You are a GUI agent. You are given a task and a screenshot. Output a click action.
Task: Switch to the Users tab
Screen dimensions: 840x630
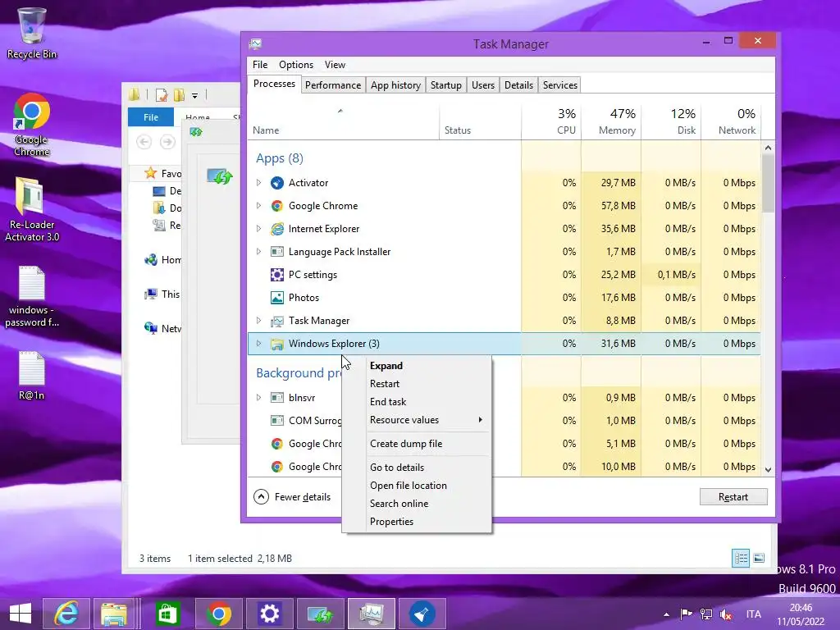point(482,85)
